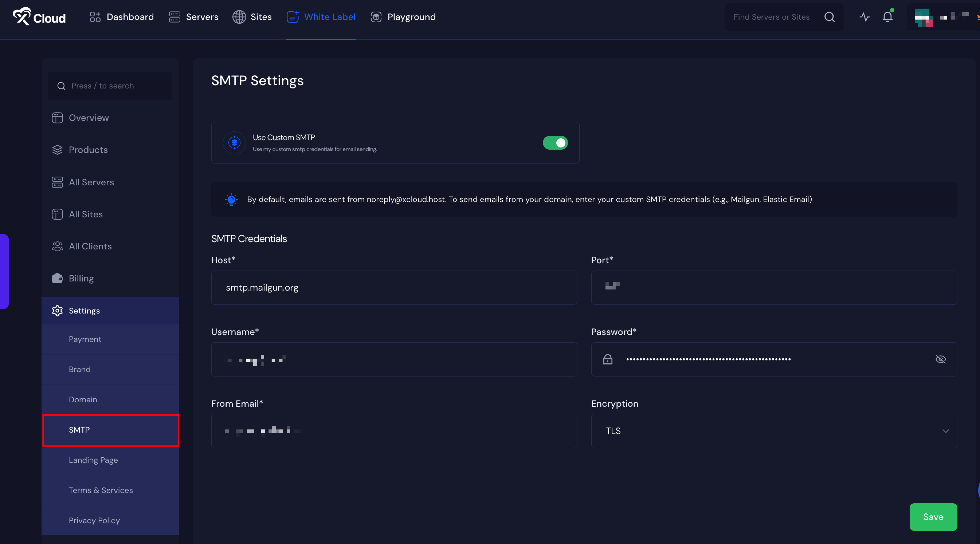Click the xCloud logo
980x544 pixels.
[x=39, y=17]
